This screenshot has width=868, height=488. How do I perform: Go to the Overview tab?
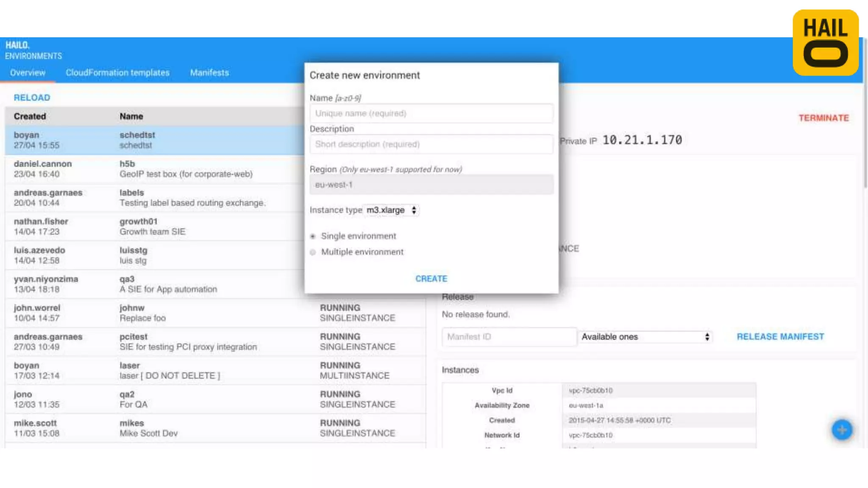28,72
